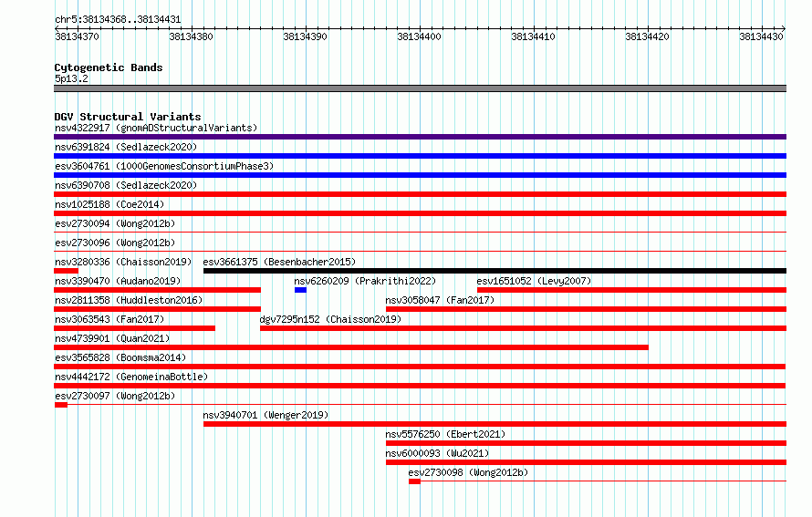Click ruler position 38134400
The width and height of the screenshot is (812, 517).
[419, 36]
